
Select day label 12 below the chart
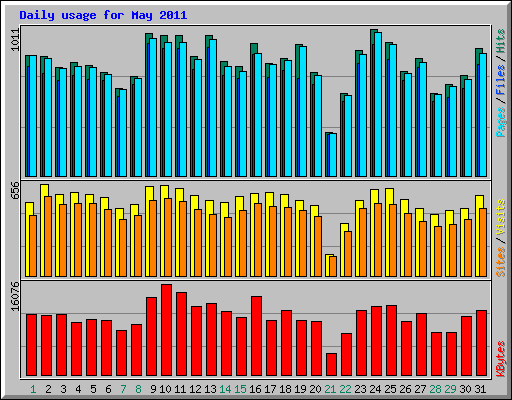point(195,389)
